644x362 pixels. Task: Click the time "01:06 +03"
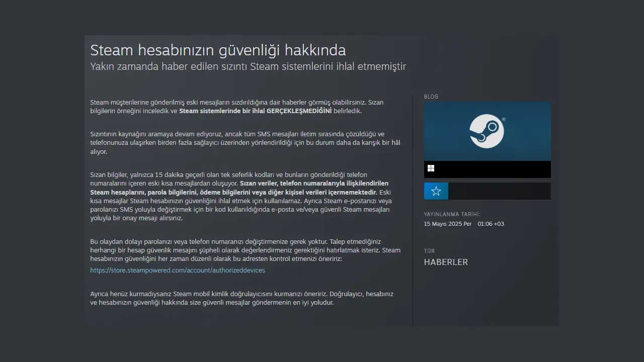[x=491, y=224]
